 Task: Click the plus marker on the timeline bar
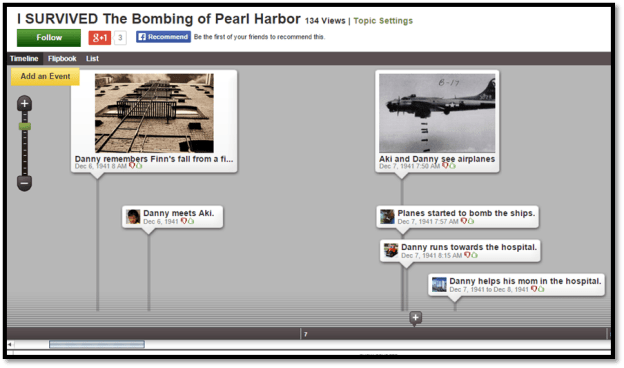tap(415, 318)
